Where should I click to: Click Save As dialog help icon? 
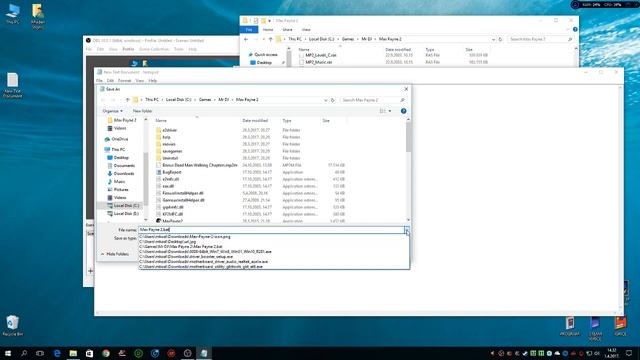[x=403, y=111]
